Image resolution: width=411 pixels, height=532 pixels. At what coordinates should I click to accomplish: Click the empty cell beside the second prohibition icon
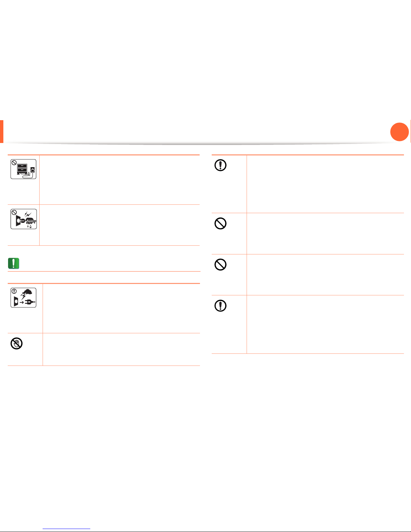(x=325, y=275)
